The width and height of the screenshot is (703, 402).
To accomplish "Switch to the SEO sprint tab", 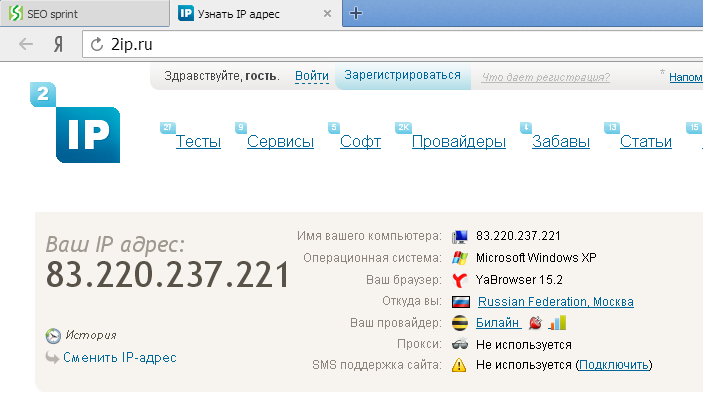I will click(x=82, y=13).
